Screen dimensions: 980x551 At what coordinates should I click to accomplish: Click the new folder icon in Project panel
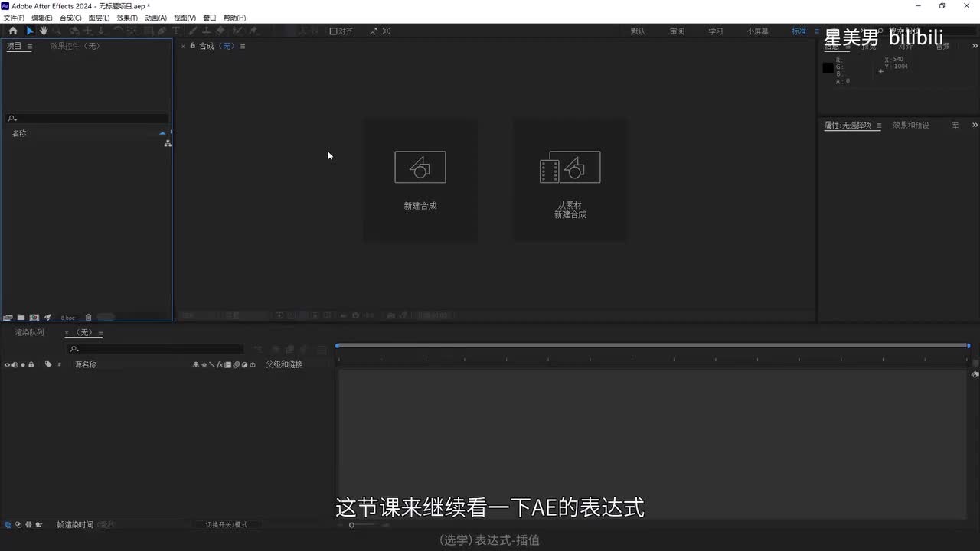[21, 317]
